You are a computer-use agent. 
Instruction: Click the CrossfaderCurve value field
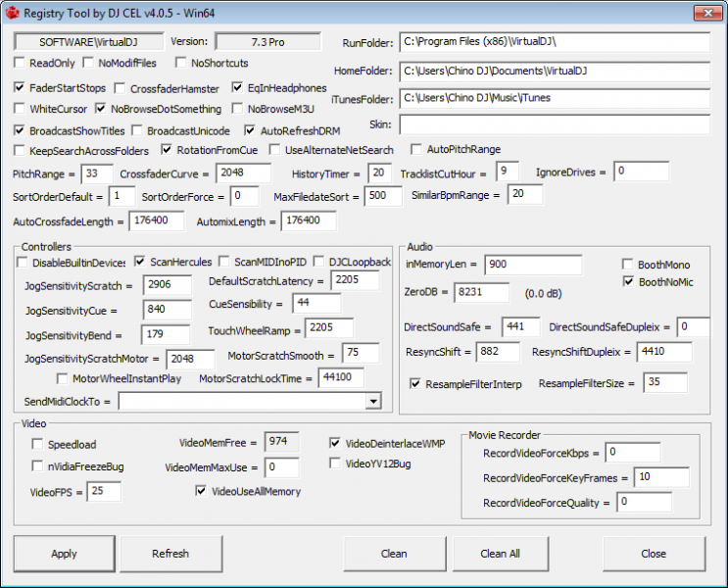(x=244, y=172)
